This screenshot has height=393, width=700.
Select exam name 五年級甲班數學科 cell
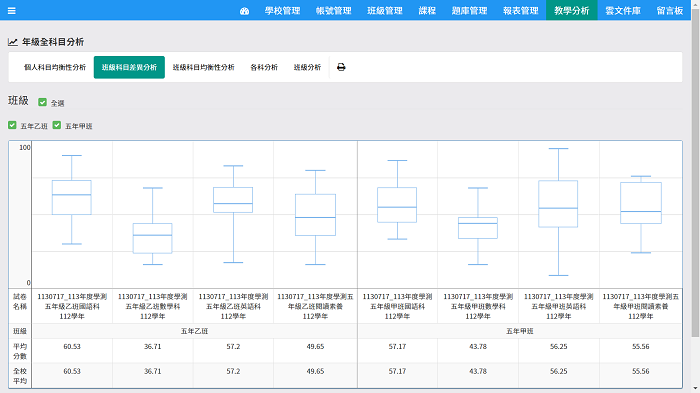478,306
